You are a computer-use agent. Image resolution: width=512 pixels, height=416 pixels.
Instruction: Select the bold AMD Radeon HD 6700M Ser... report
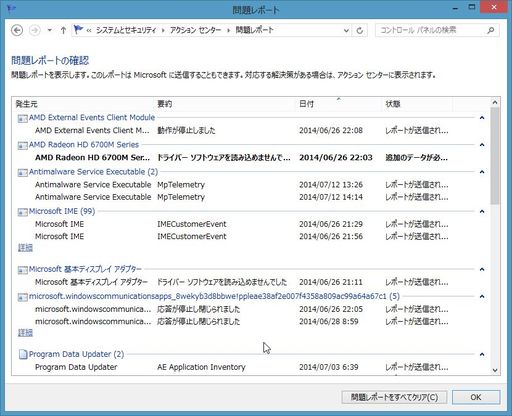(x=242, y=158)
